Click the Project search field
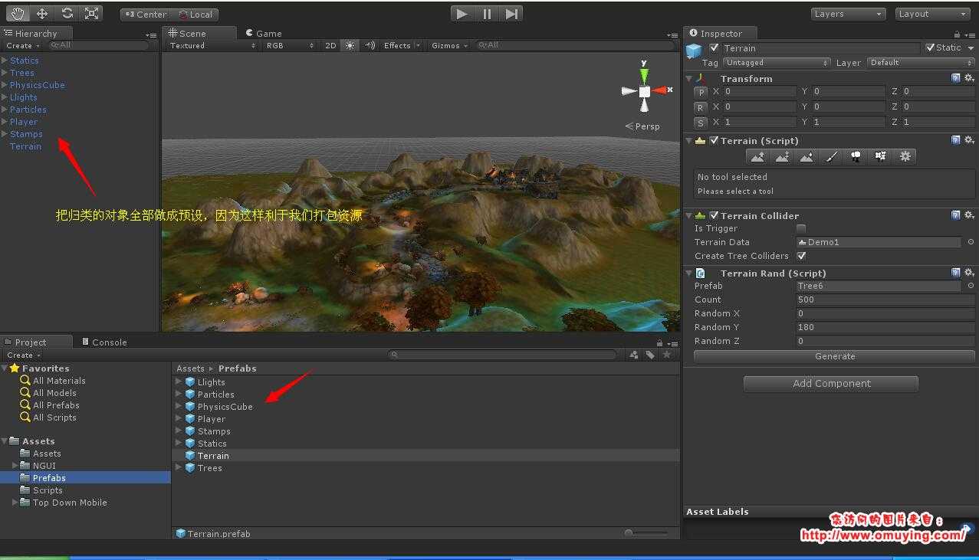The width and height of the screenshot is (979, 560). pyautogui.click(x=502, y=355)
